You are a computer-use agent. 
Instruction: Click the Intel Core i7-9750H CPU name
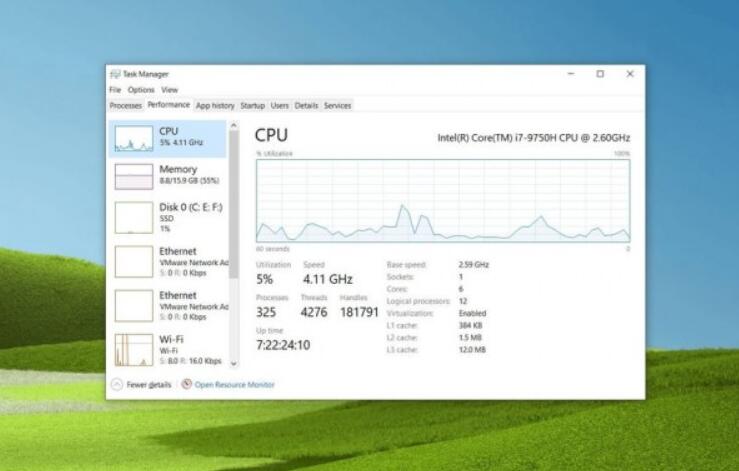click(534, 138)
